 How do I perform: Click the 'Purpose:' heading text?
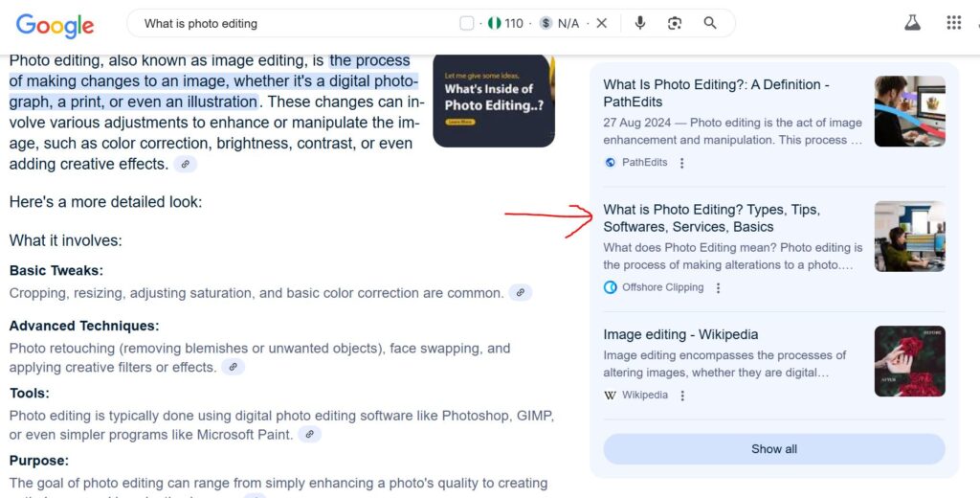pos(38,461)
